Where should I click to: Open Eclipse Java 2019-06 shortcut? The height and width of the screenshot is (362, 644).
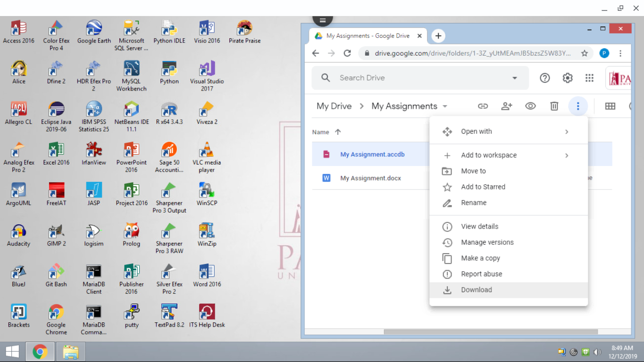(56, 116)
